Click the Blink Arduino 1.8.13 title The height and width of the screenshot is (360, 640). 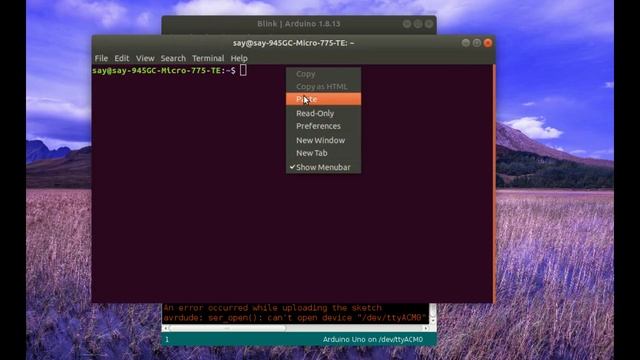click(x=299, y=24)
